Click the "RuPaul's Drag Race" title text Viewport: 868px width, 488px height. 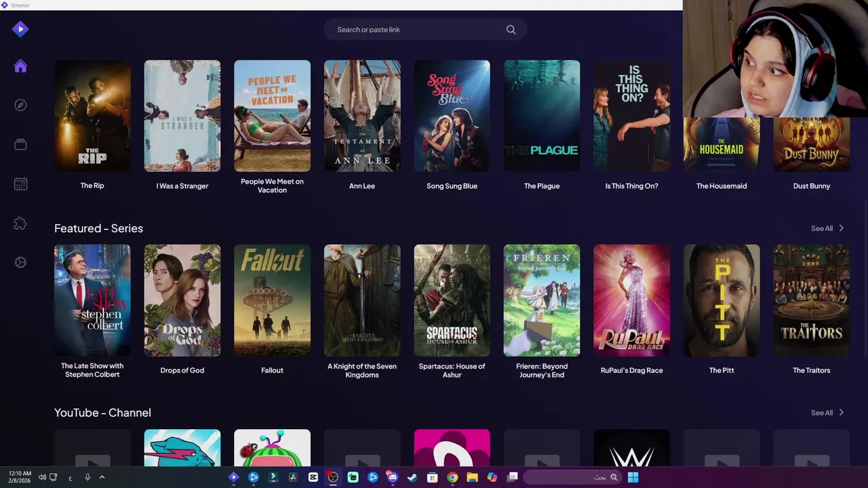point(631,370)
